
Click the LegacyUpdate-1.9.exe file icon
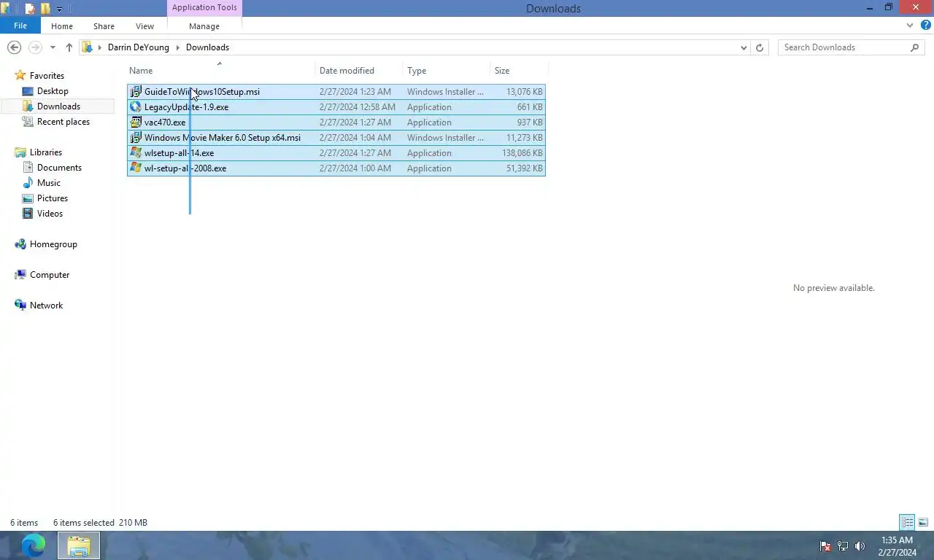[x=136, y=107]
